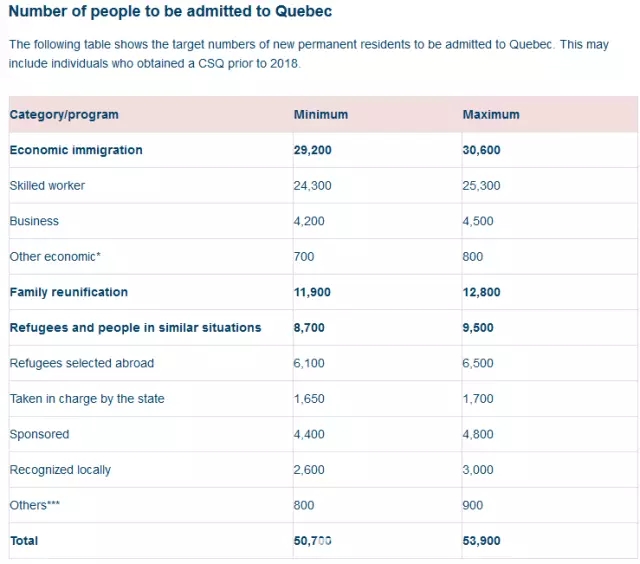Click the Category/program column header
This screenshot has width=640, height=564.
(64, 115)
